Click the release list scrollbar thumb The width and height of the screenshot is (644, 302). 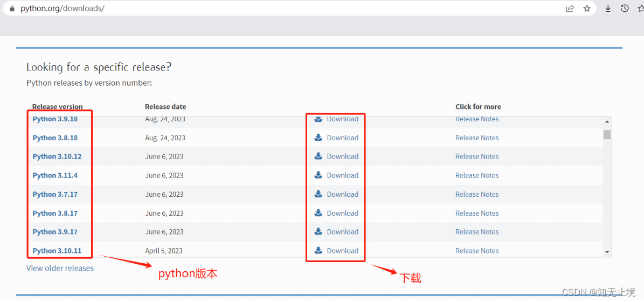(x=607, y=134)
